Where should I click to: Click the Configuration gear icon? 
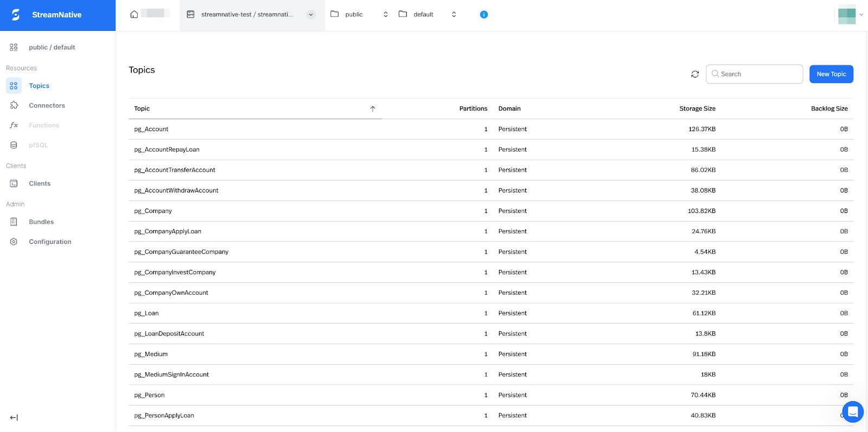[x=14, y=242]
